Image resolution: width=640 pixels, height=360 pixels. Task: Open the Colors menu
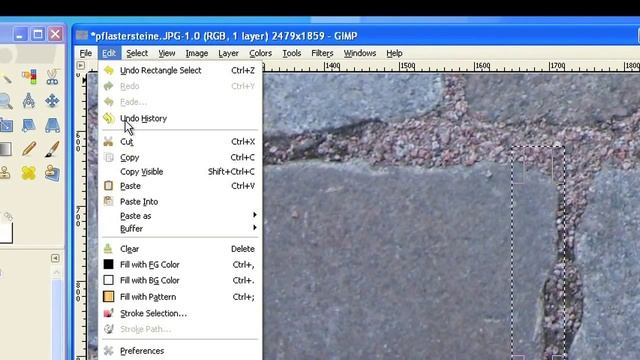(x=260, y=53)
